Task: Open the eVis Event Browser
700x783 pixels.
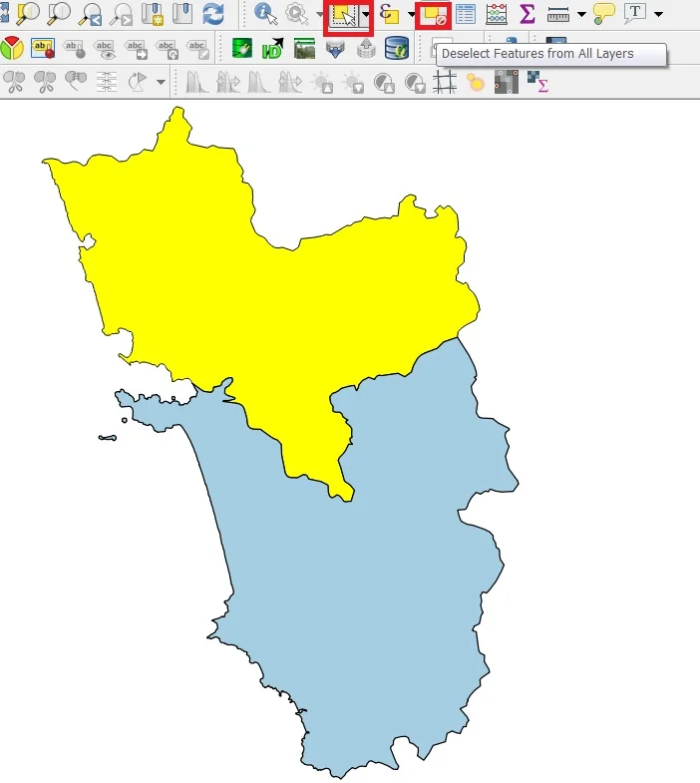Action: pyautogui.click(x=304, y=48)
